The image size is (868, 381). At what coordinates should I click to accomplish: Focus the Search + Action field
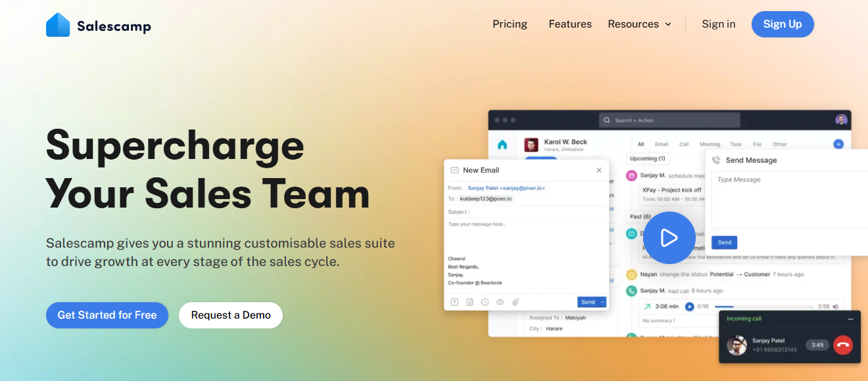pos(669,120)
